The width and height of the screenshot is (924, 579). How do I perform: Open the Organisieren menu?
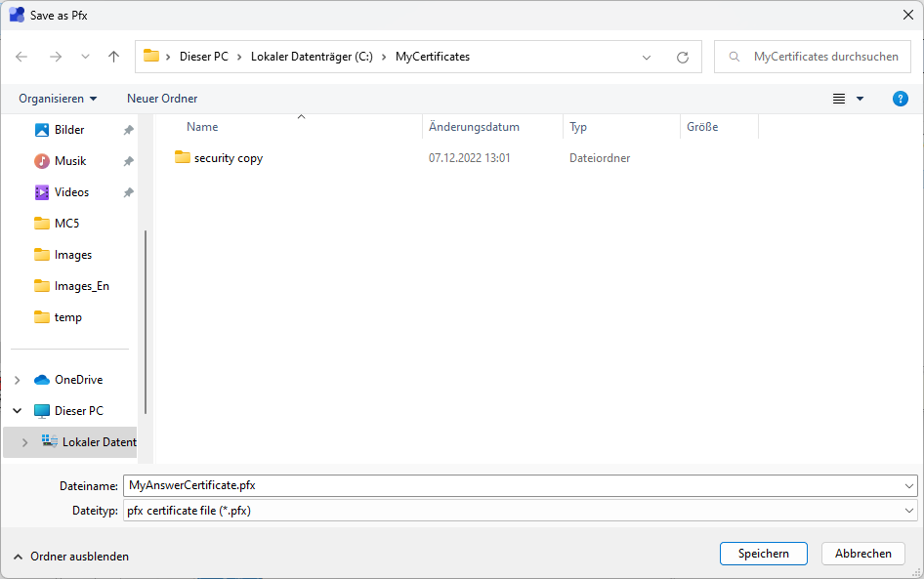coord(58,99)
